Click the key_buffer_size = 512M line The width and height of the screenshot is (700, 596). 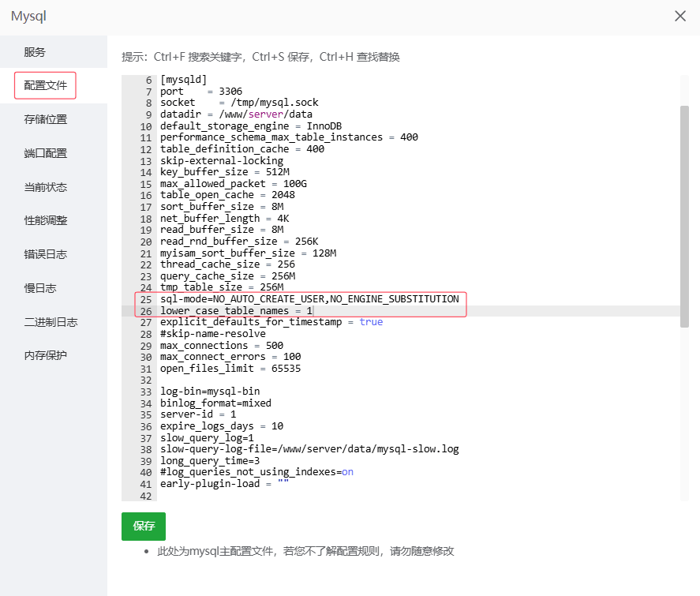225,172
